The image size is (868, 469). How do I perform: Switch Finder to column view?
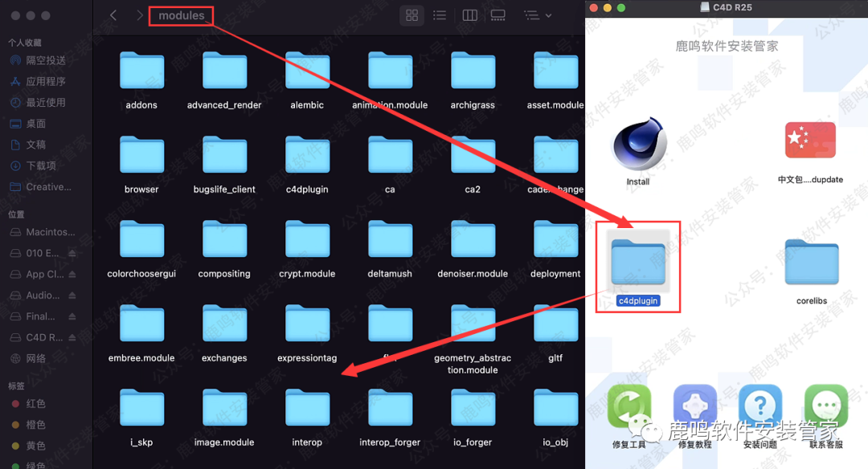pos(470,15)
